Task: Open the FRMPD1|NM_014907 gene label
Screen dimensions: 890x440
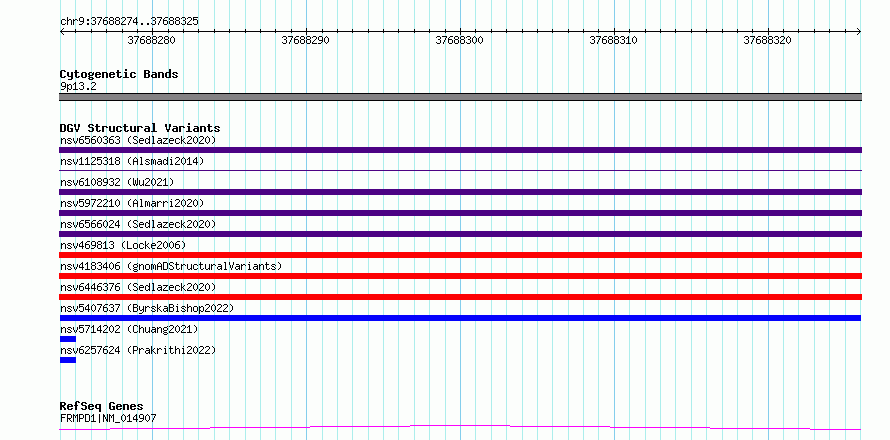Action: [x=108, y=419]
